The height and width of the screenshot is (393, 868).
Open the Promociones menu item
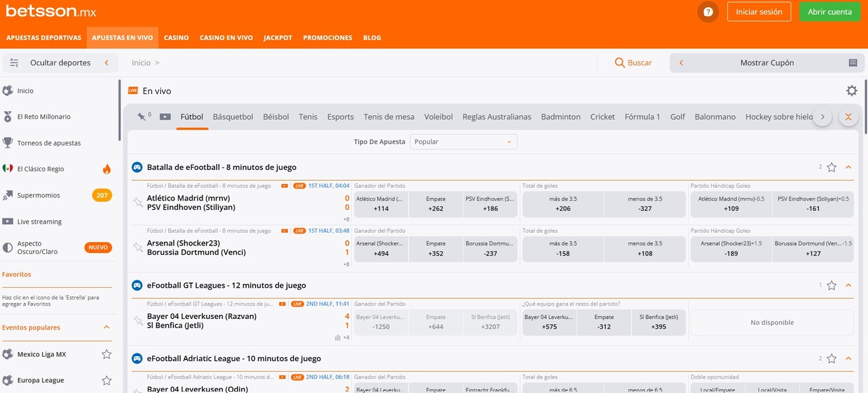(x=327, y=38)
